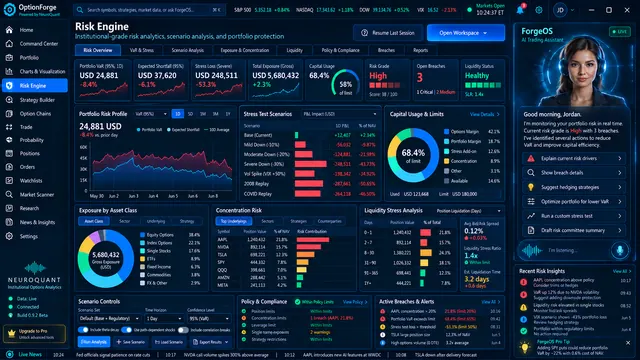Image resolution: width=640 pixels, height=360 pixels.
Task: Open the VaR (95%) dropdown
Action: coord(151,114)
